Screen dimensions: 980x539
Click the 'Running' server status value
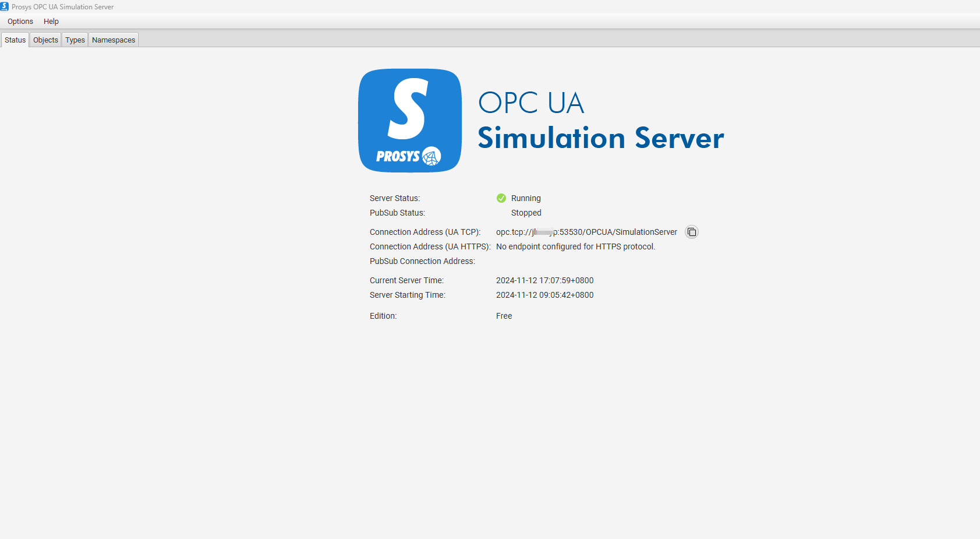(526, 198)
